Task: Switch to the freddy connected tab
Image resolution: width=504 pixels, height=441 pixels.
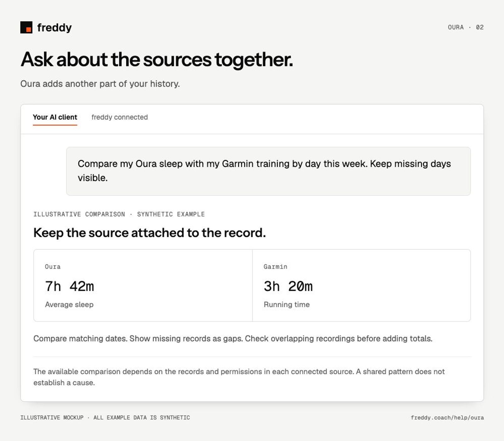Action: (119, 117)
